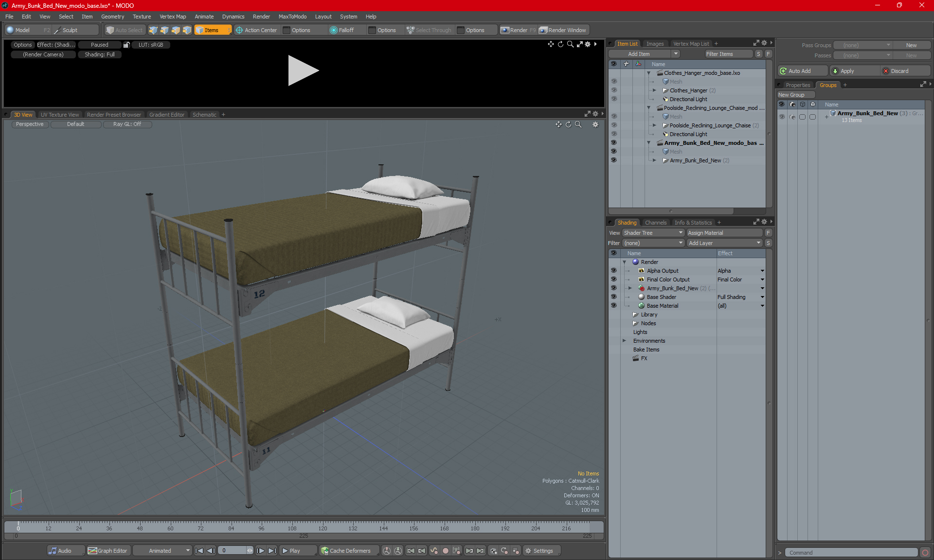Activate Items selection mode
The width and height of the screenshot is (934, 560).
(213, 30)
